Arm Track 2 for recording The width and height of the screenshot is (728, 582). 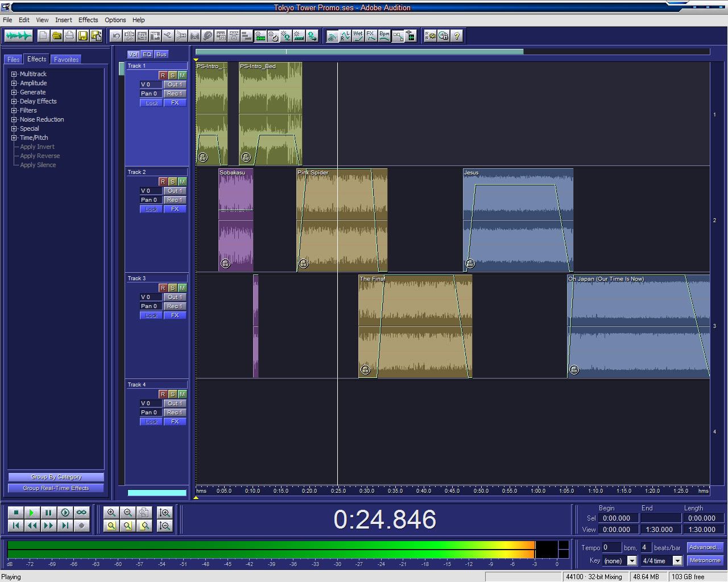163,181
